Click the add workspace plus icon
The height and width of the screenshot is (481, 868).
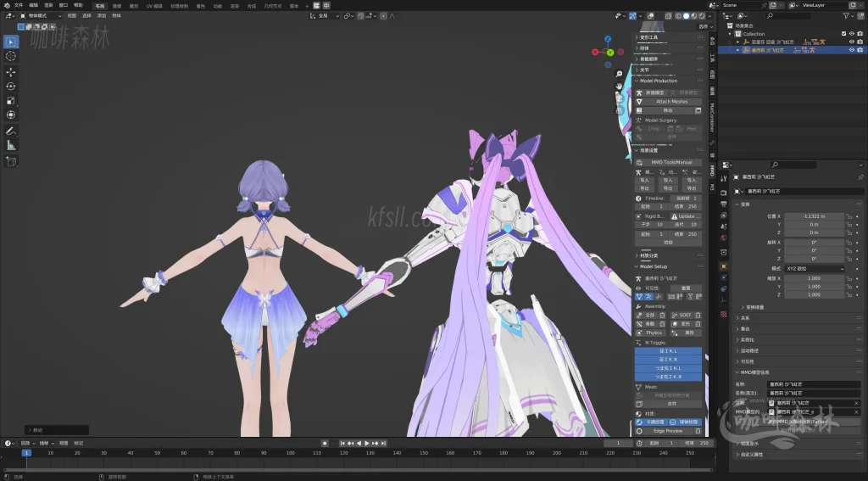(x=307, y=6)
